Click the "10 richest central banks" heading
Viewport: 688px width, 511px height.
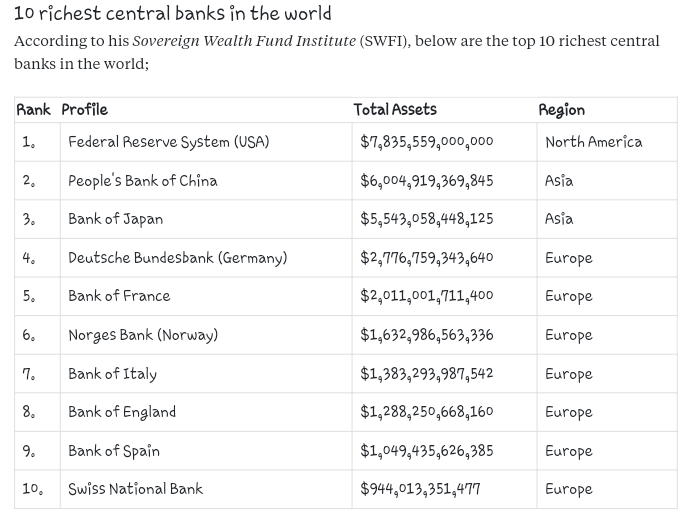pos(172,14)
